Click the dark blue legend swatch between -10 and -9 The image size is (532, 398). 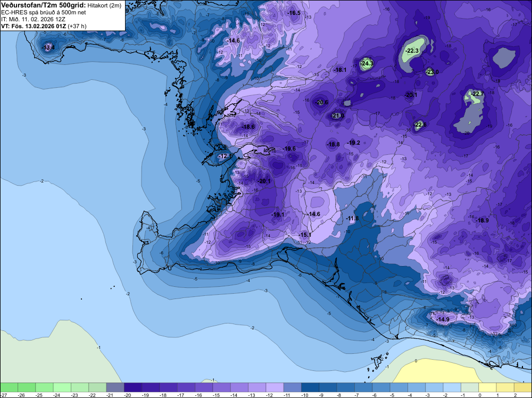coord(310,387)
